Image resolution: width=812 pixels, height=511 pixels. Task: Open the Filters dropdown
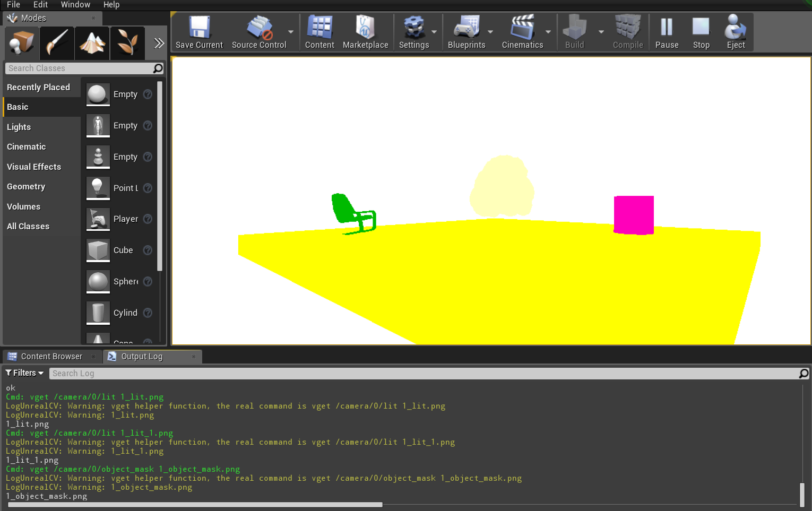coord(24,373)
